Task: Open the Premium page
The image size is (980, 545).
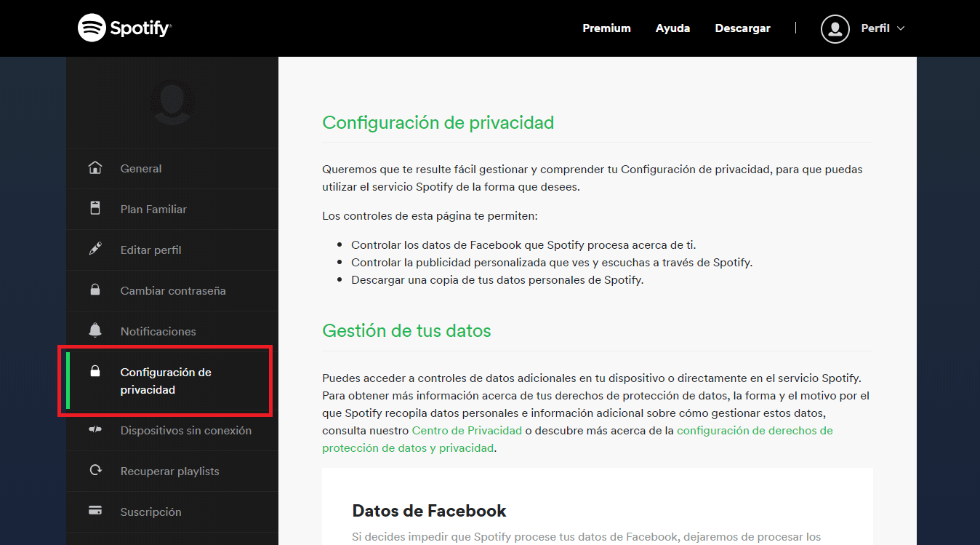Action: click(x=606, y=28)
